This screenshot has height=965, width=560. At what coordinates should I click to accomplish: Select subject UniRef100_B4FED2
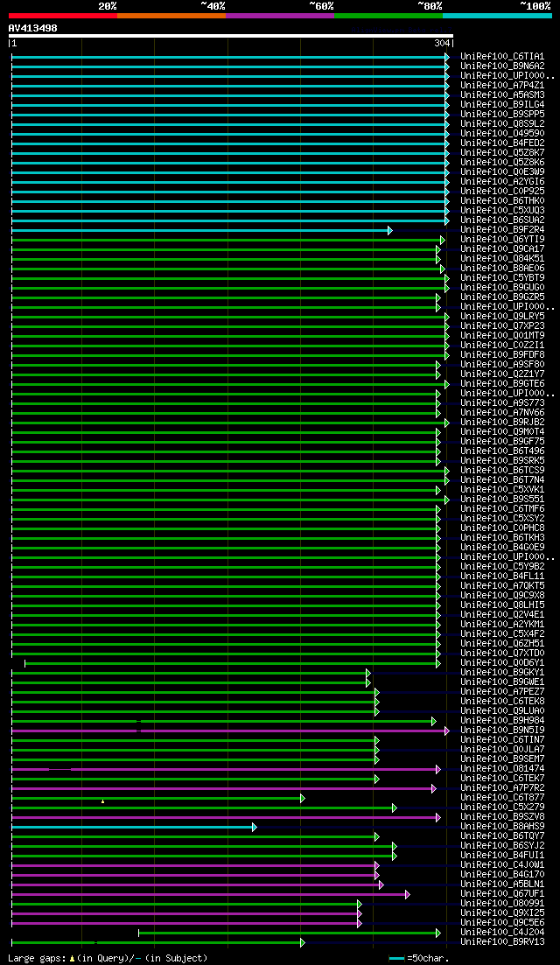pyautogui.click(x=502, y=143)
